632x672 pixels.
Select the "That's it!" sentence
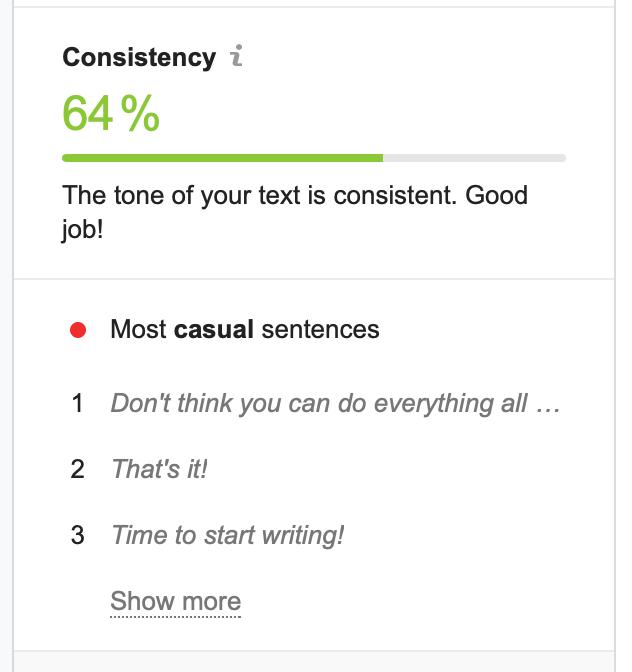[x=159, y=469]
